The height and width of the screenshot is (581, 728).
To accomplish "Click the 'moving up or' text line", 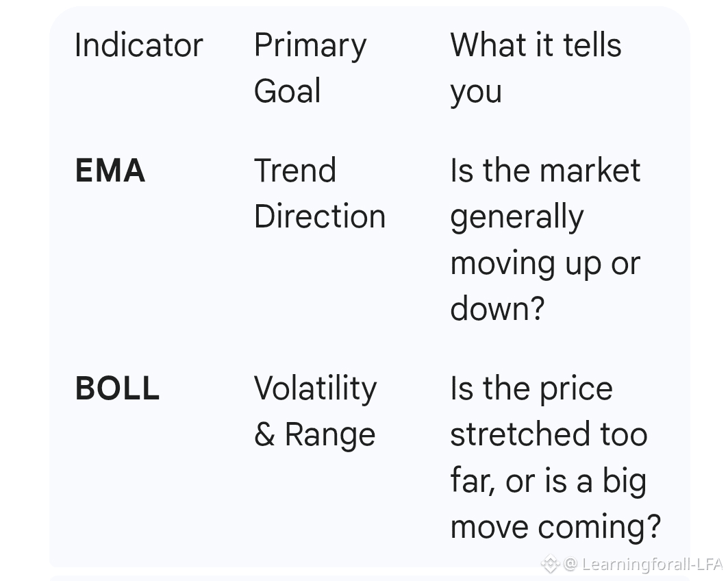I will click(x=545, y=263).
